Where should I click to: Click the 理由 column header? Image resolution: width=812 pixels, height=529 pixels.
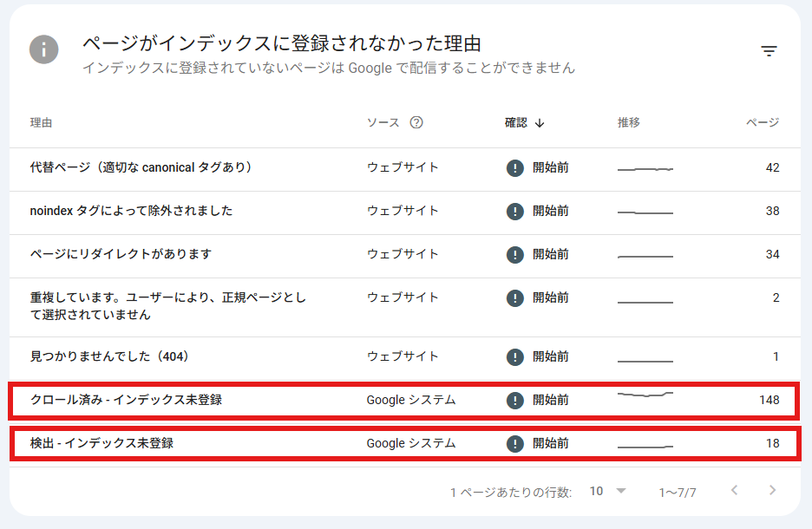(41, 122)
